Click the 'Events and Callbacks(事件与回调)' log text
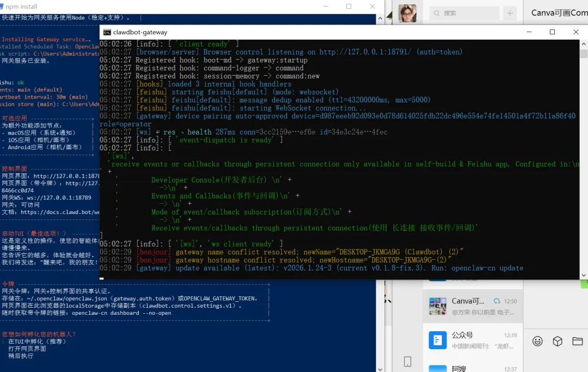Viewport: 588px width, 372px height. pyautogui.click(x=215, y=196)
